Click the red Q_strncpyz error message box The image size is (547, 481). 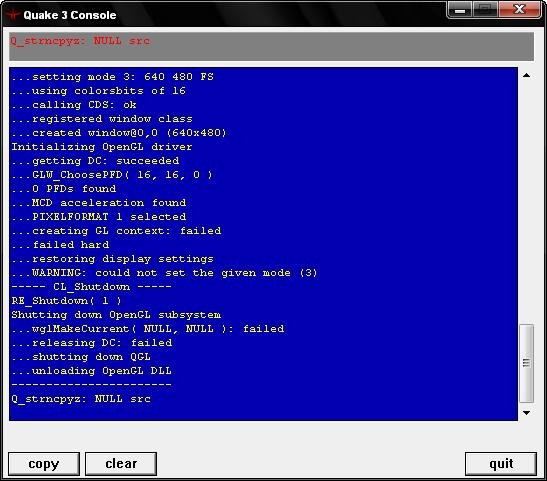[x=271, y=46]
